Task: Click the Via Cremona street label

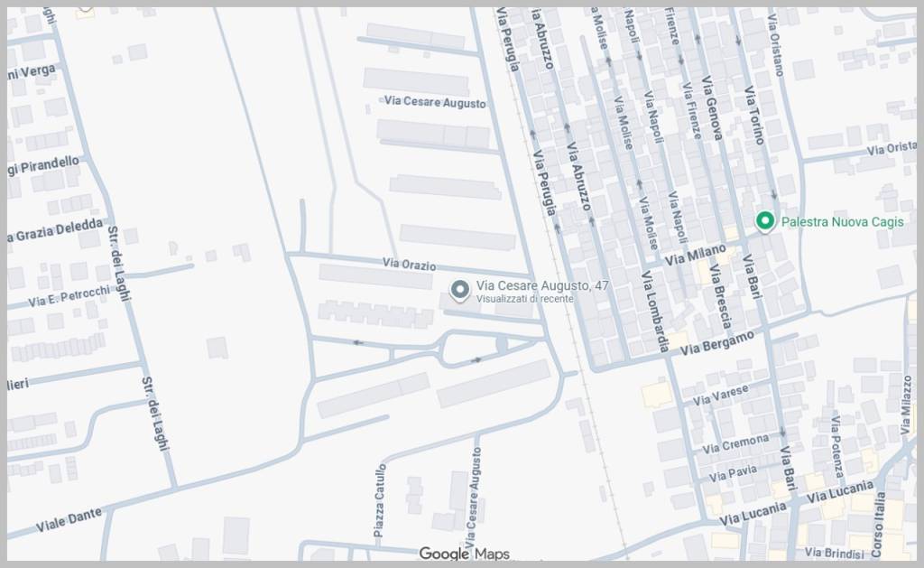Action: (x=735, y=443)
